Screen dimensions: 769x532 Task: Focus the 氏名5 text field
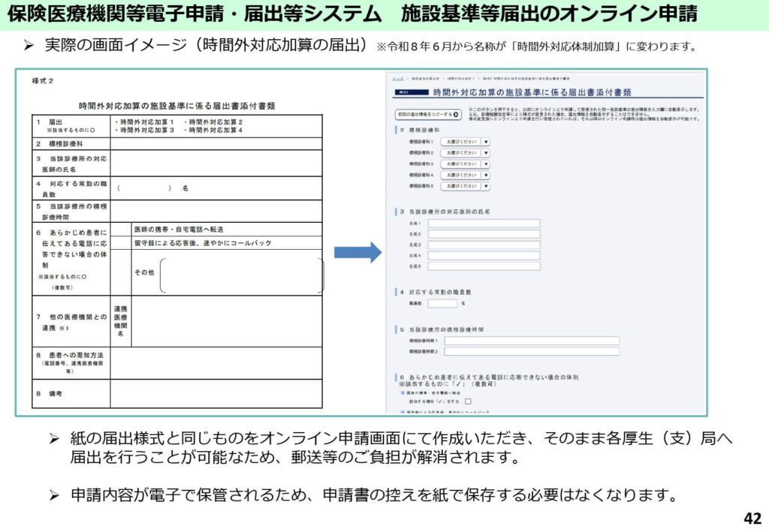coord(484,266)
